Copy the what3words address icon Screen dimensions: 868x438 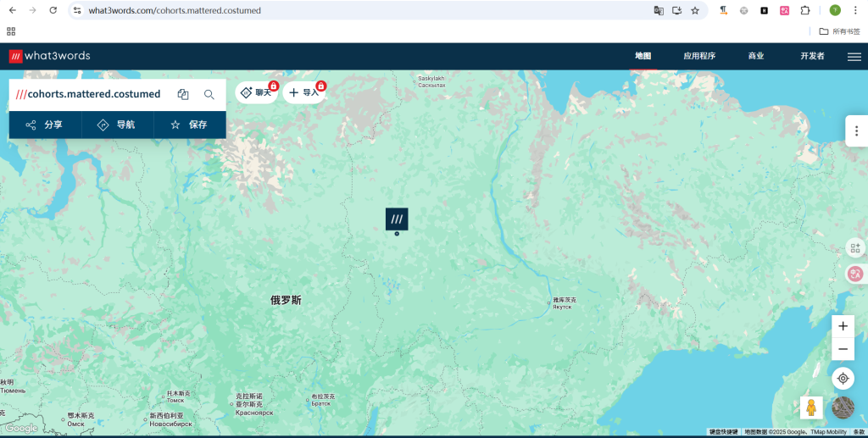click(x=183, y=94)
